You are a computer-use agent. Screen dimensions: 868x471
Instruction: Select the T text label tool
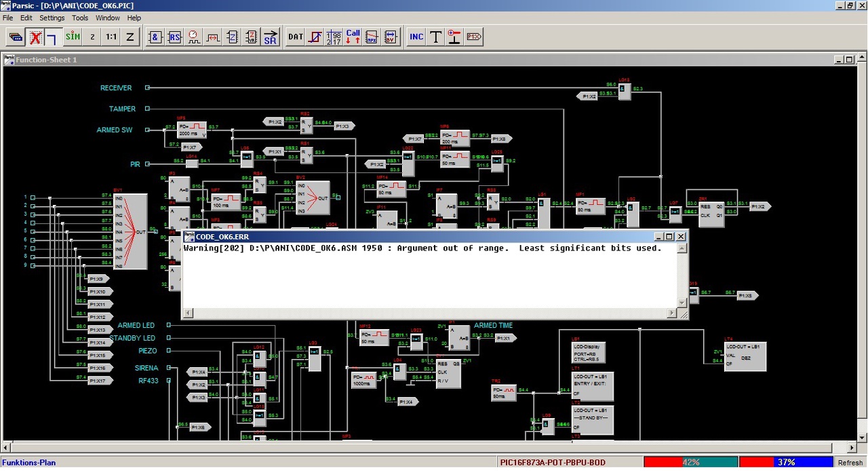coord(435,37)
